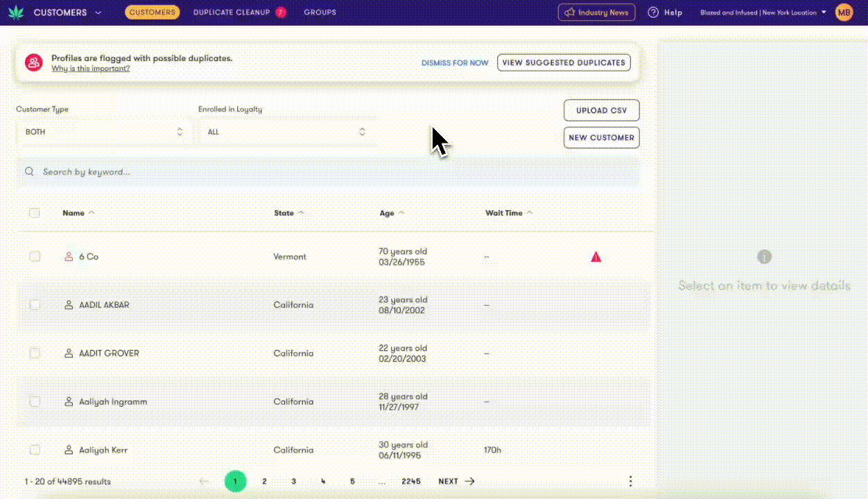Click the search by keyword field
Image resolution: width=868 pixels, height=499 pixels.
click(x=329, y=172)
